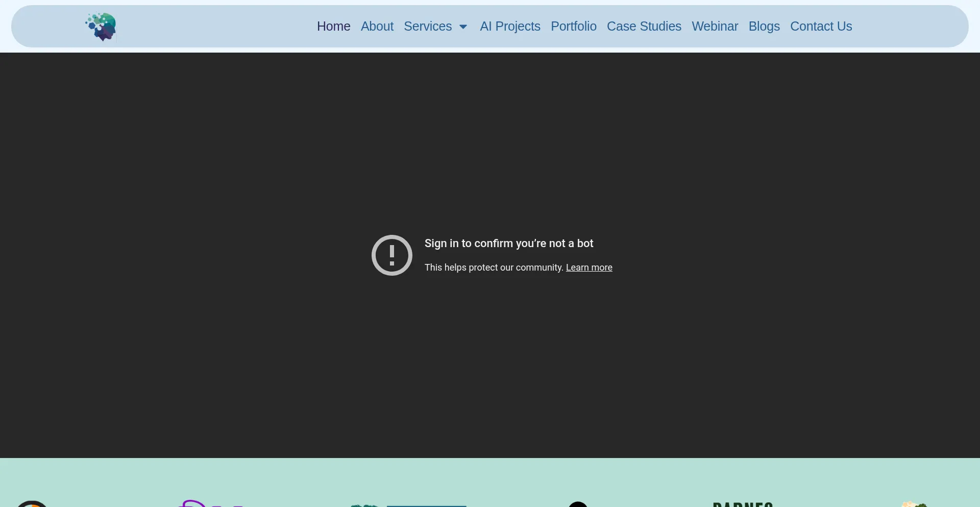The image size is (980, 507).
Task: Click the flower-shaped client logo
Action: click(913, 504)
